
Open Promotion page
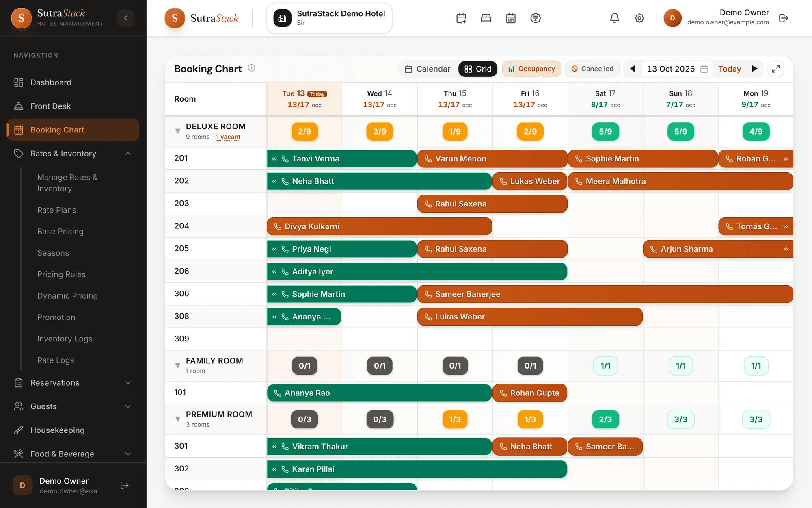coord(56,317)
